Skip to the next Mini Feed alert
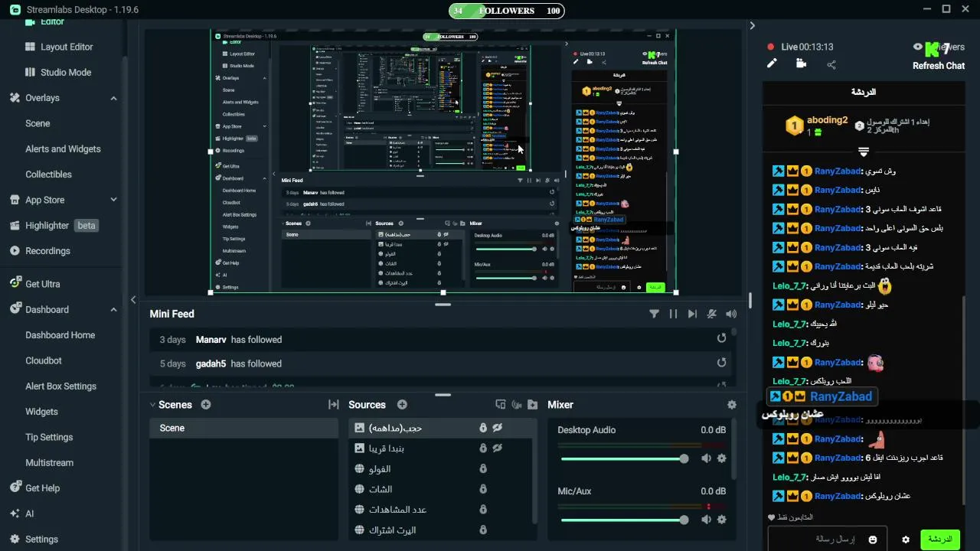980x551 pixels. pyautogui.click(x=692, y=314)
